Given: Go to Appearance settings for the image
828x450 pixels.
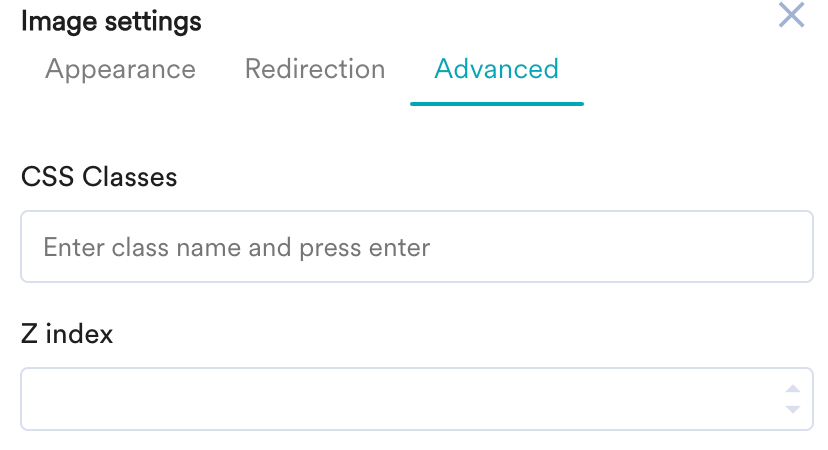Looking at the screenshot, I should pyautogui.click(x=120, y=69).
